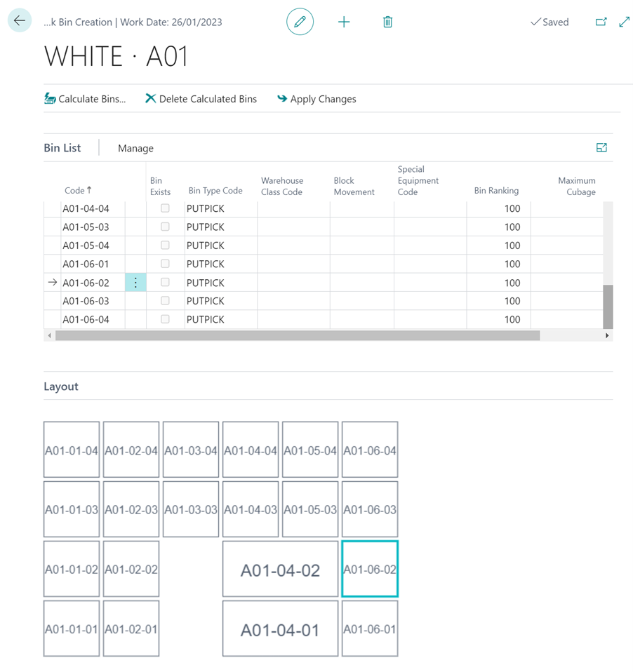Toggle Bin Exists checkbox for A01-06-04
This screenshot has width=633, height=672.
click(x=165, y=319)
